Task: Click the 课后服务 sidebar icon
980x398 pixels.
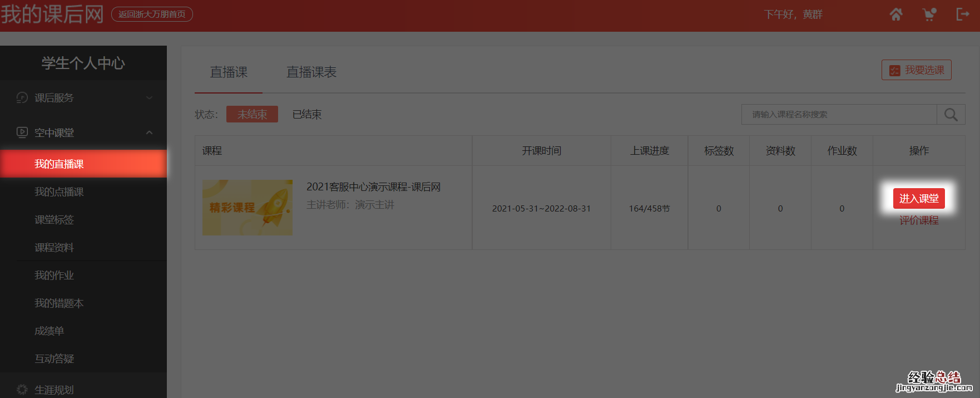Action: point(22,98)
